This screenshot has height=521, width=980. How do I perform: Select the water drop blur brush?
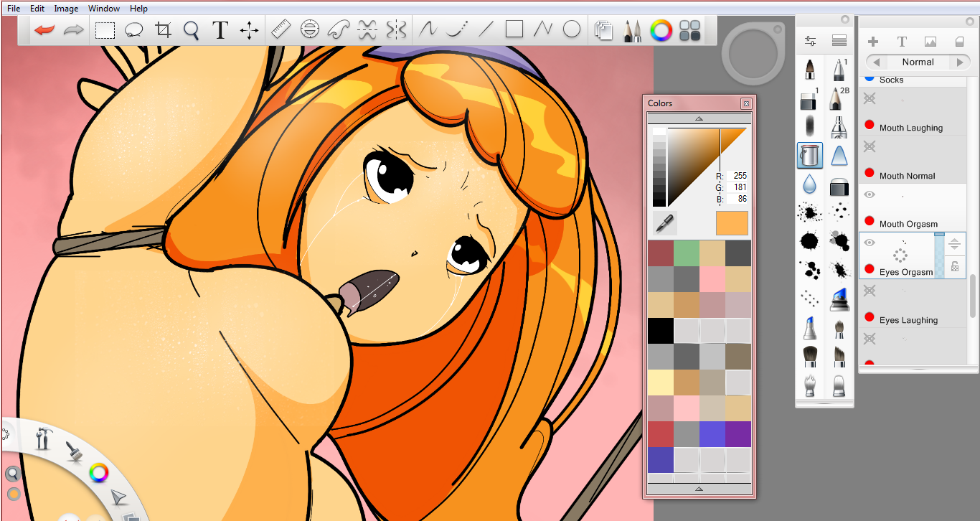pos(810,184)
